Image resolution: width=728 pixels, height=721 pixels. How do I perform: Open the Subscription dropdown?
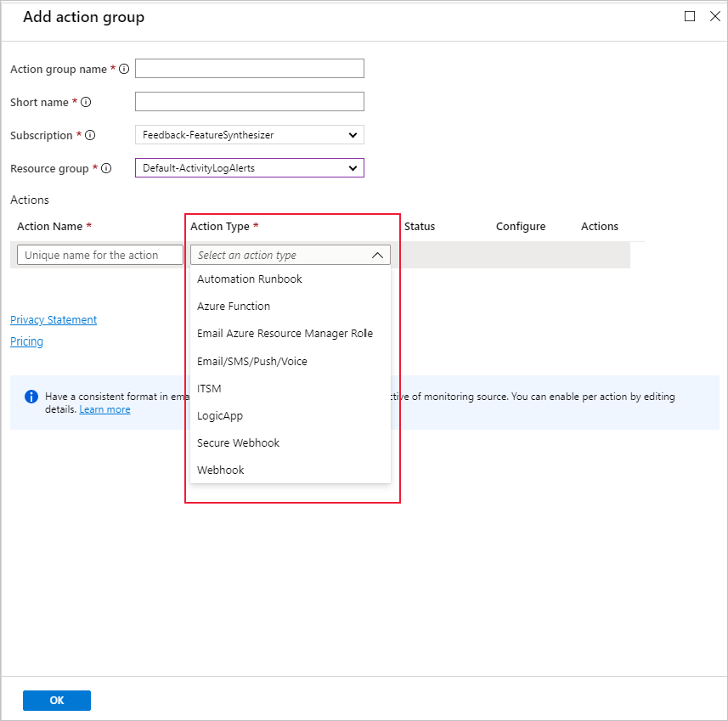250,135
